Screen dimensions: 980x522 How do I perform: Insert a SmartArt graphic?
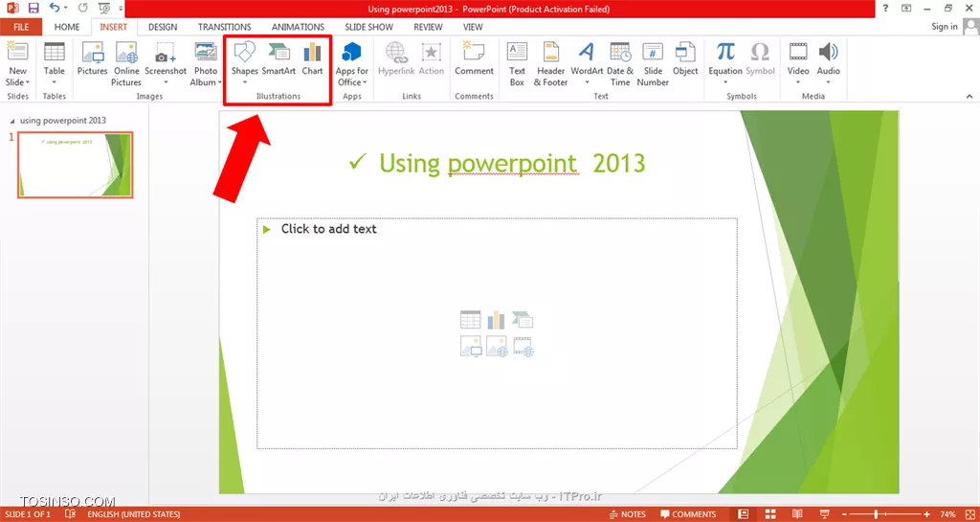pyautogui.click(x=278, y=58)
